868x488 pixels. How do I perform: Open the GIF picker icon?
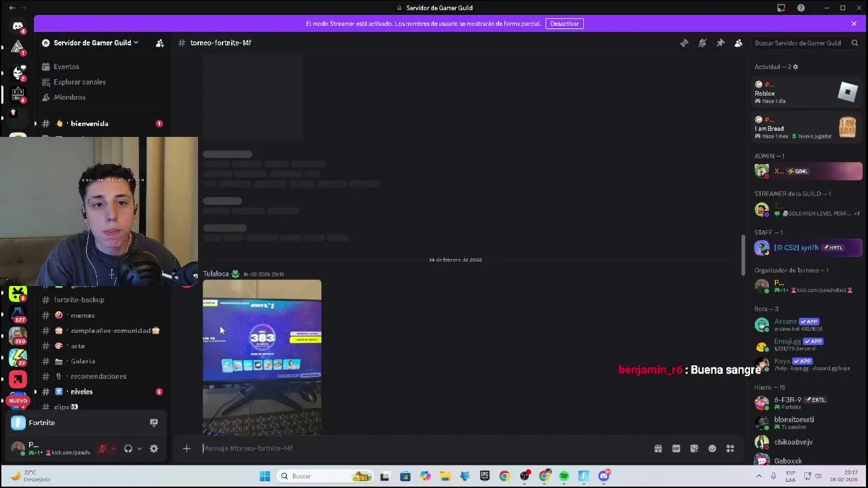(676, 448)
